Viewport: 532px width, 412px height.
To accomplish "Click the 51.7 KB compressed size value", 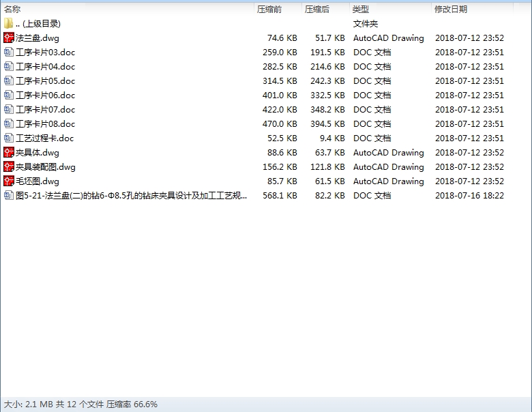I will pos(330,38).
